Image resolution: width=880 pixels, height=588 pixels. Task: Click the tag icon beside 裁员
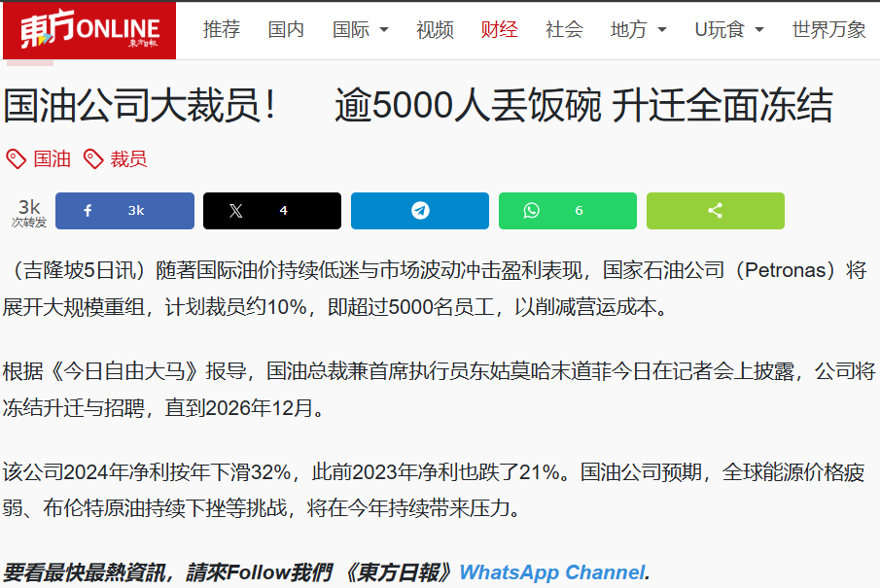93,159
